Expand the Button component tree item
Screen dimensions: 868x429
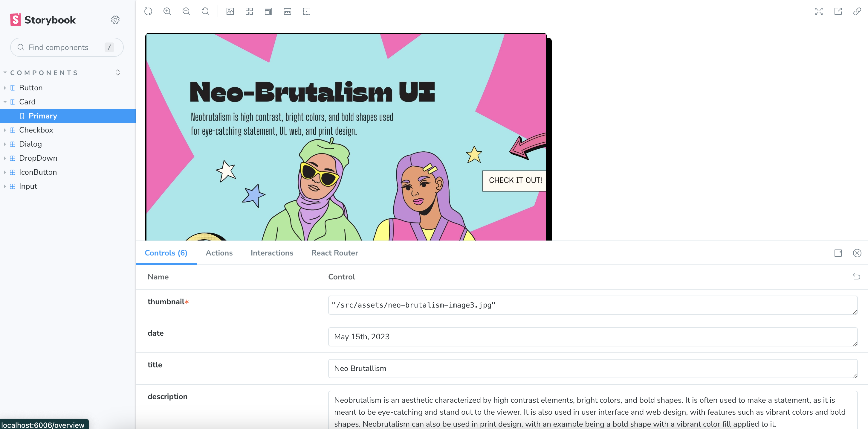tap(30, 88)
